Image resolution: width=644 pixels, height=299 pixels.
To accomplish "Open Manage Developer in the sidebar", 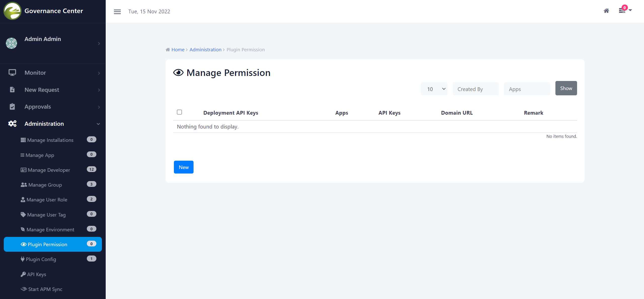I will tap(49, 170).
